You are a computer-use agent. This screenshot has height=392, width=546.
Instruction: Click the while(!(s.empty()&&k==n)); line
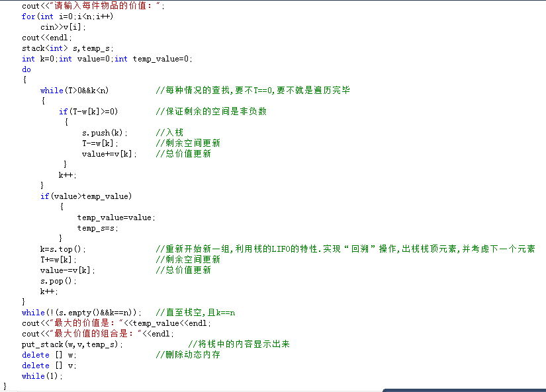81,313
